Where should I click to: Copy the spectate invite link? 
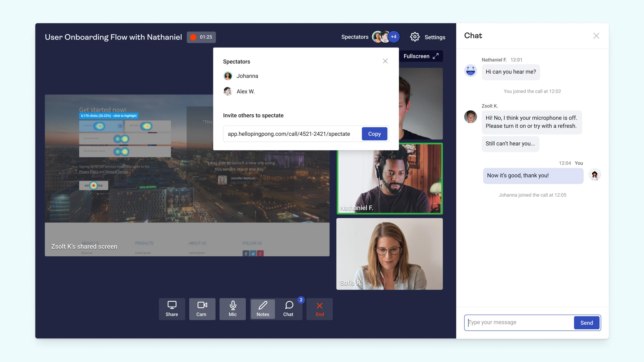tap(374, 133)
